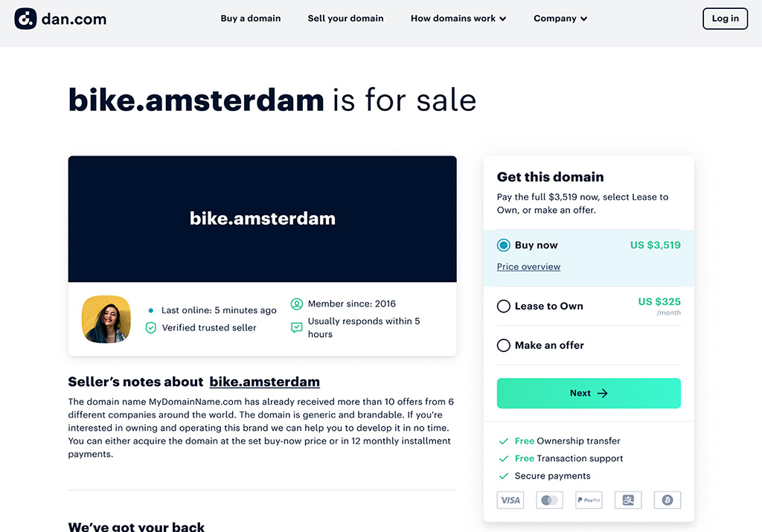Open the Price overview link

tap(528, 266)
